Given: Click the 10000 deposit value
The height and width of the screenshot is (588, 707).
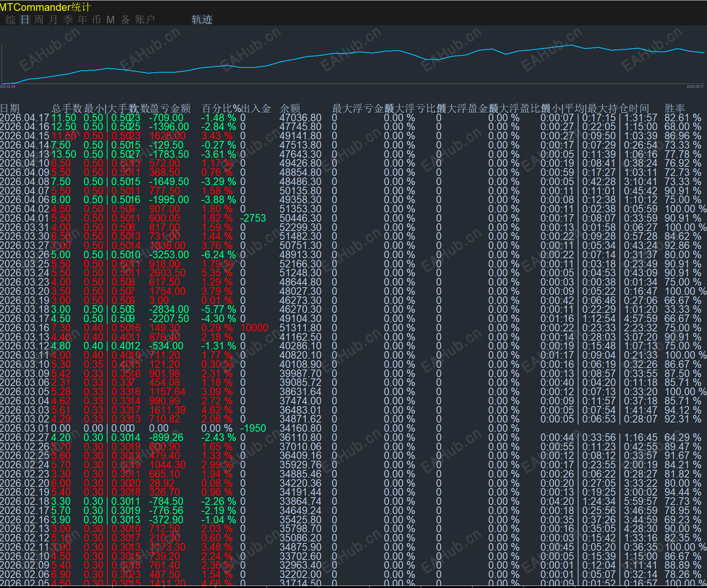Looking at the screenshot, I should 254,328.
